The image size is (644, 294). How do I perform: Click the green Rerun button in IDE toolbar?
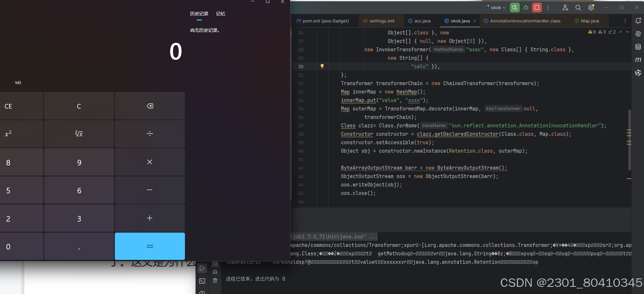(515, 7)
